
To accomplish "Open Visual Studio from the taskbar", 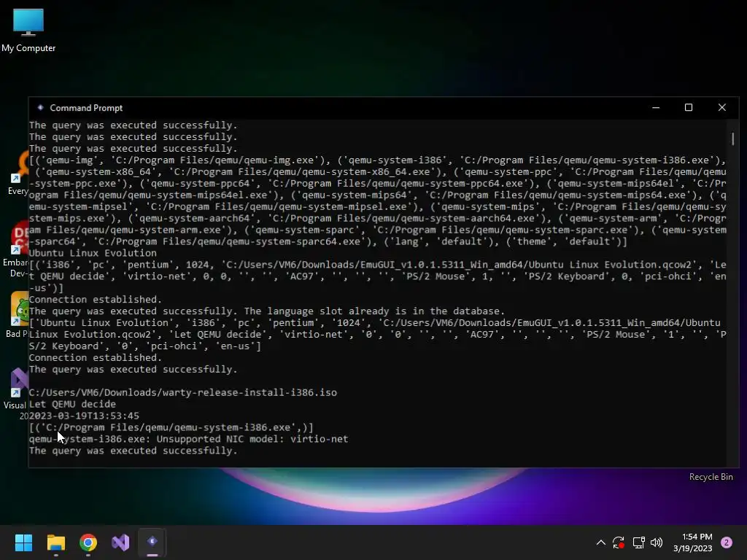I will click(x=120, y=542).
